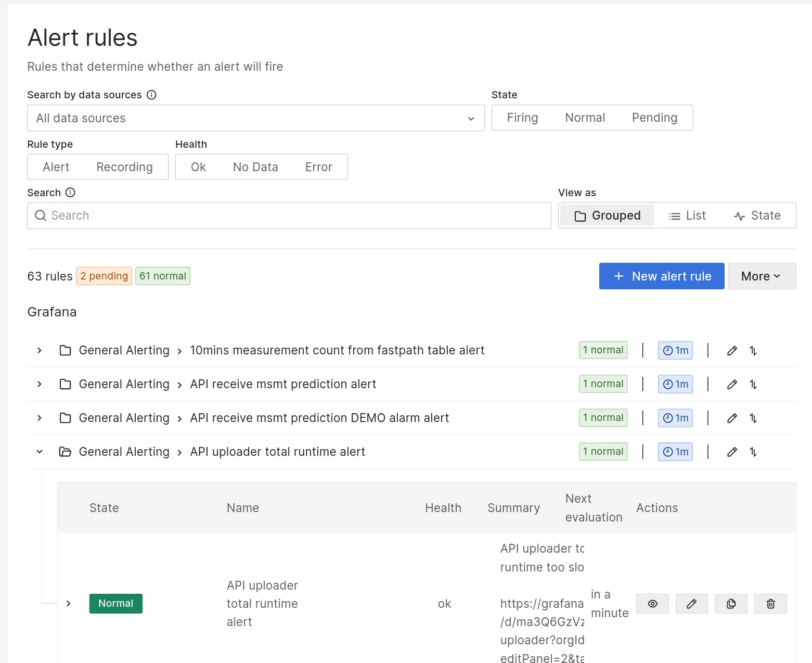Filter rules by Pending state

[654, 118]
